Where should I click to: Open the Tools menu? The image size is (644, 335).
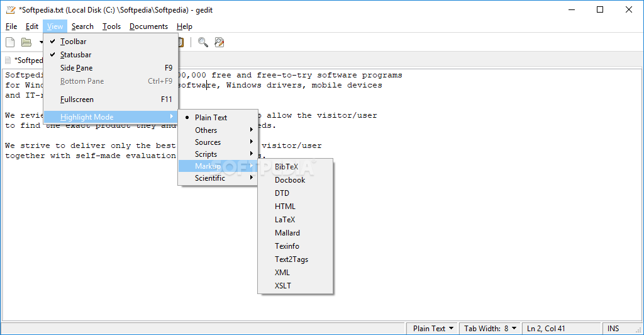(x=112, y=26)
